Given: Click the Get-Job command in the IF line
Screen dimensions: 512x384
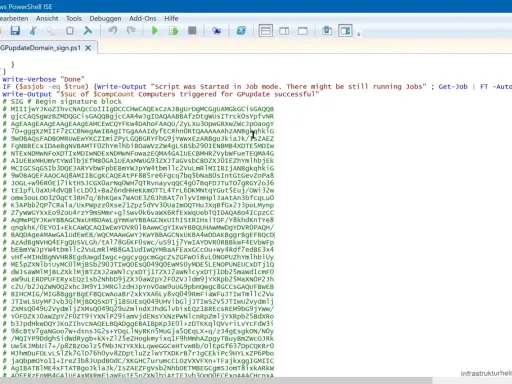Looking at the screenshot, I should point(453,87).
